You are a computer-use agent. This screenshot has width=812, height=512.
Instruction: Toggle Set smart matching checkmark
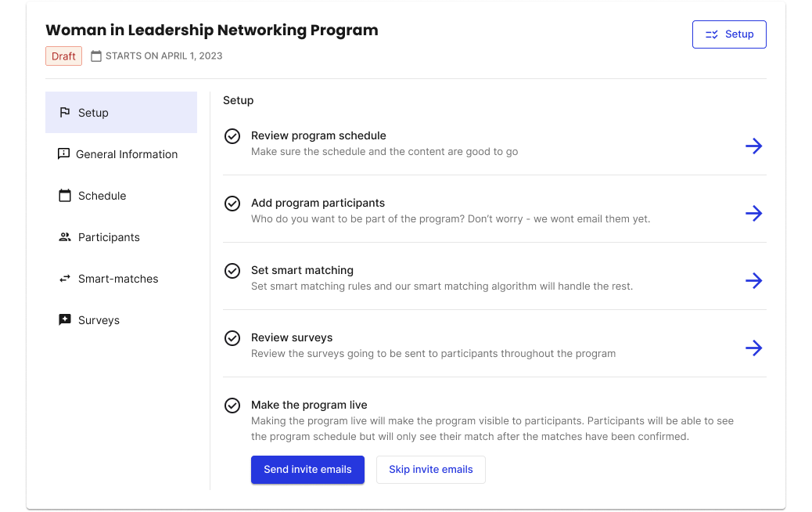[232, 271]
